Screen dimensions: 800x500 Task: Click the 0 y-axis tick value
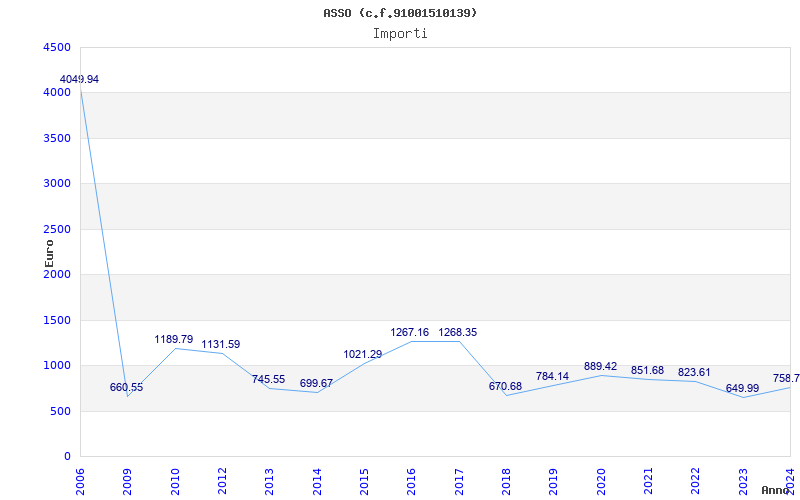[x=67, y=457]
